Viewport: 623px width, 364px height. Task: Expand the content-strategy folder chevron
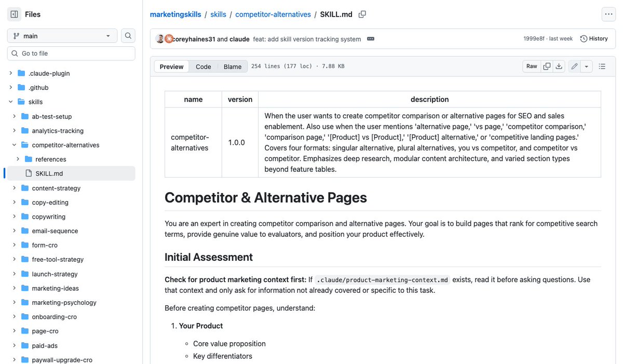click(x=15, y=188)
